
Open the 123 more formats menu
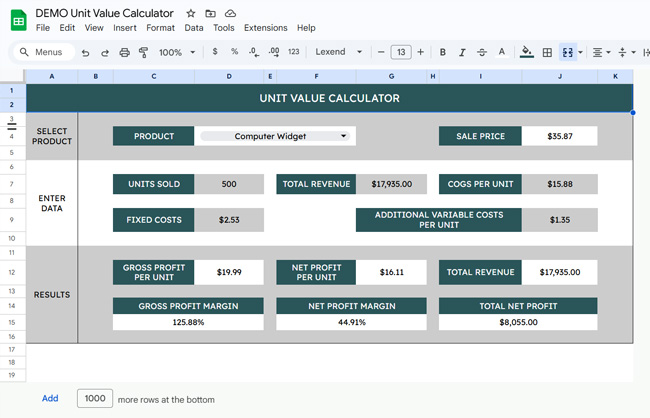[293, 52]
